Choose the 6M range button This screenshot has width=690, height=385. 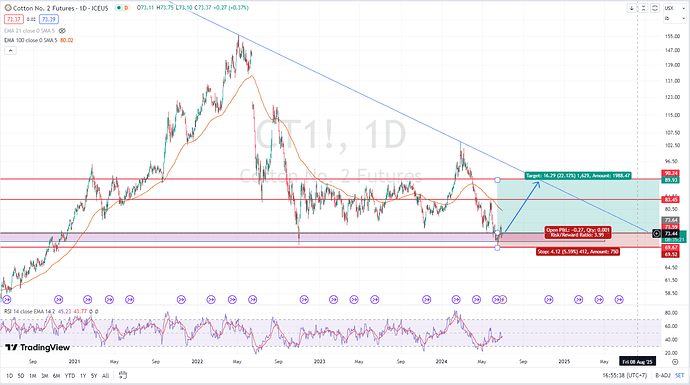click(56, 376)
